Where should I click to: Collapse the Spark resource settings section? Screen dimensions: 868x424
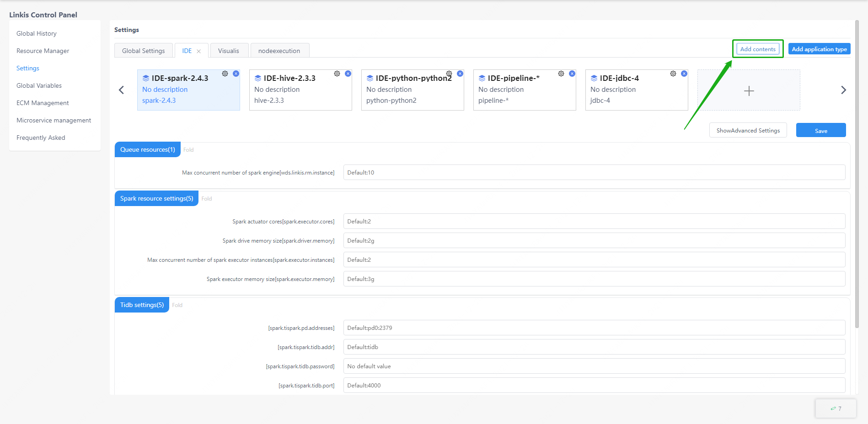(207, 199)
